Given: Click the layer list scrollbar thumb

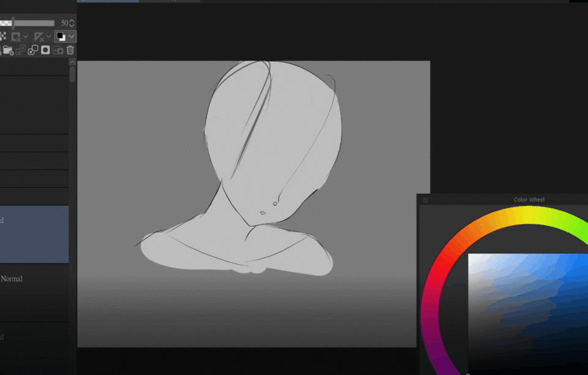Looking at the screenshot, I should click(72, 74).
